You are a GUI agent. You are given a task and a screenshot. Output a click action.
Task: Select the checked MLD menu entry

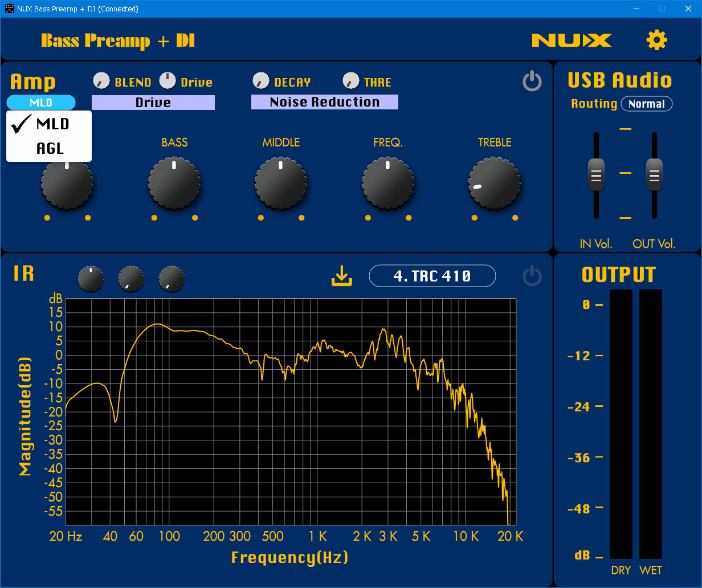(49, 124)
